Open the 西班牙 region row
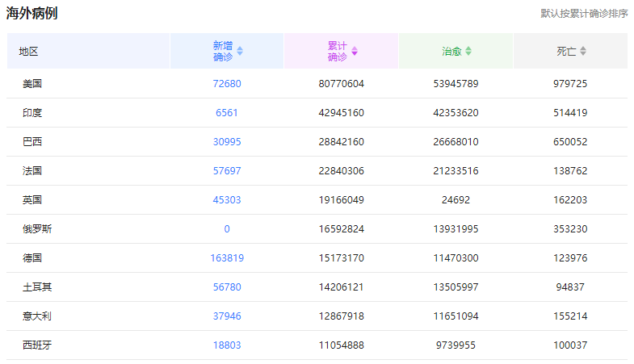Viewport: 634px width, 364px height. (317, 345)
